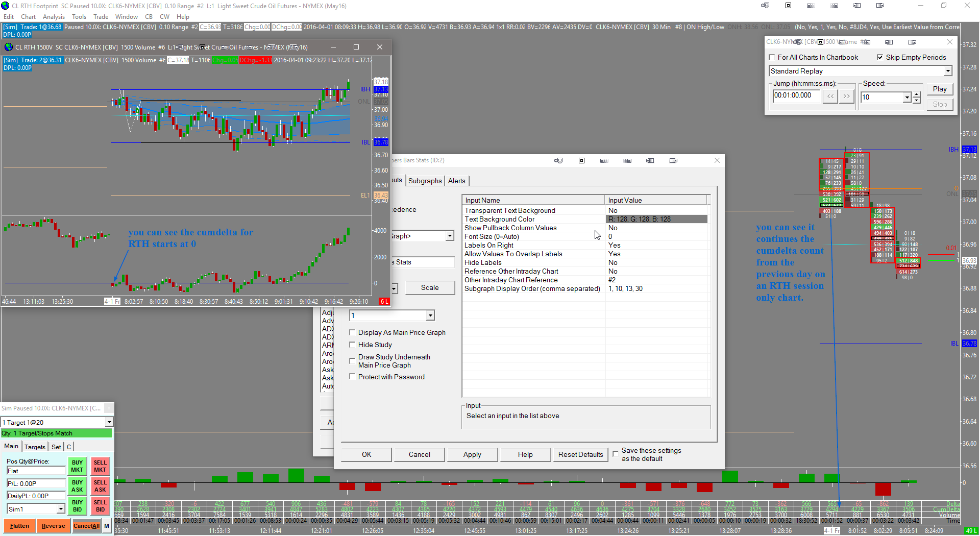Click the Apply button
The height and width of the screenshot is (536, 980).
point(472,454)
